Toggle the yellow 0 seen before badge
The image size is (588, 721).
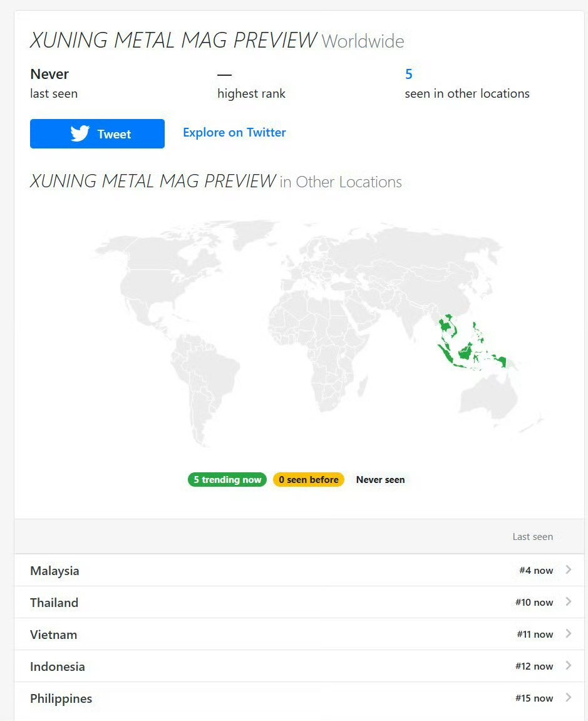click(309, 480)
